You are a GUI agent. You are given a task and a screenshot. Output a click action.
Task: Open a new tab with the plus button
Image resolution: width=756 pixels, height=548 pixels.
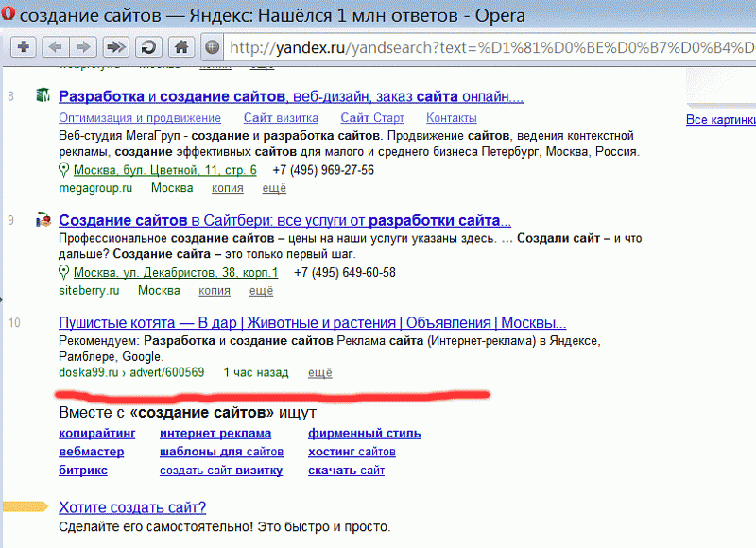23,46
